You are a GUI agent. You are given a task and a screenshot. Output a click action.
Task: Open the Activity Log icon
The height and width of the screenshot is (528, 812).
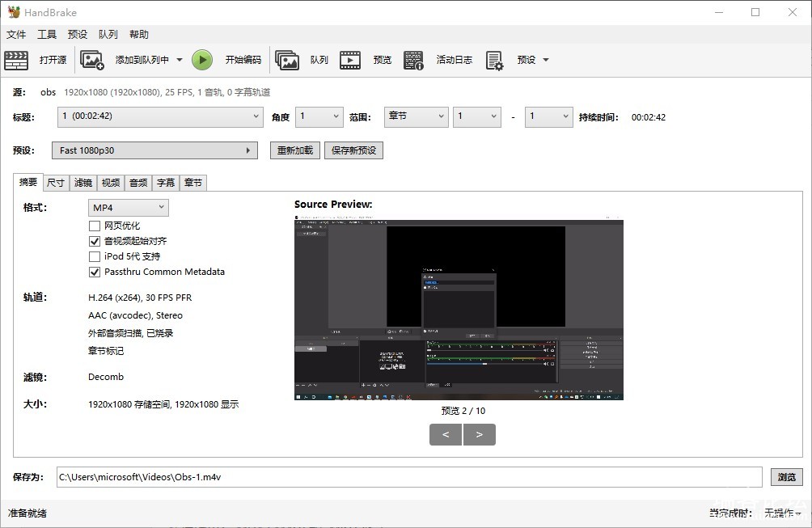(414, 60)
